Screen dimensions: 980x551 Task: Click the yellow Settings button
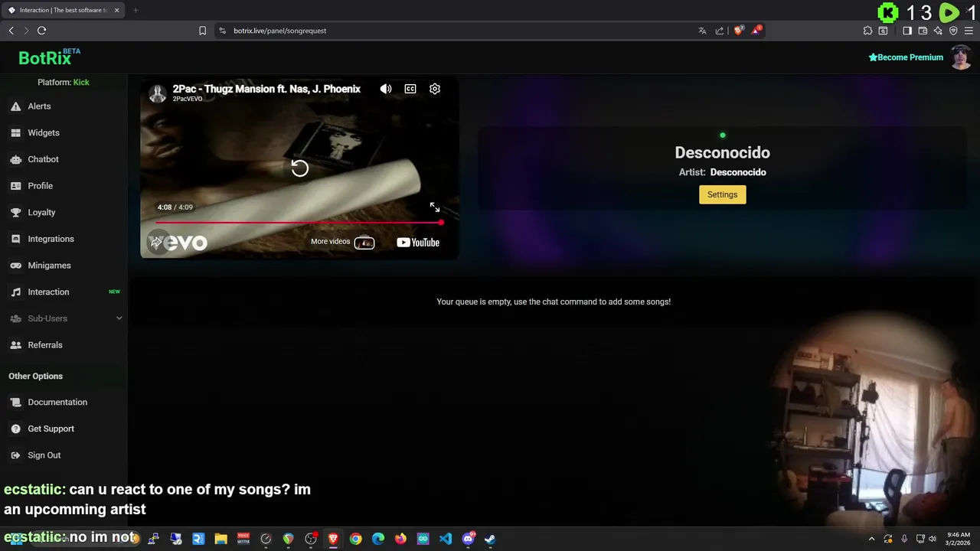(x=722, y=194)
